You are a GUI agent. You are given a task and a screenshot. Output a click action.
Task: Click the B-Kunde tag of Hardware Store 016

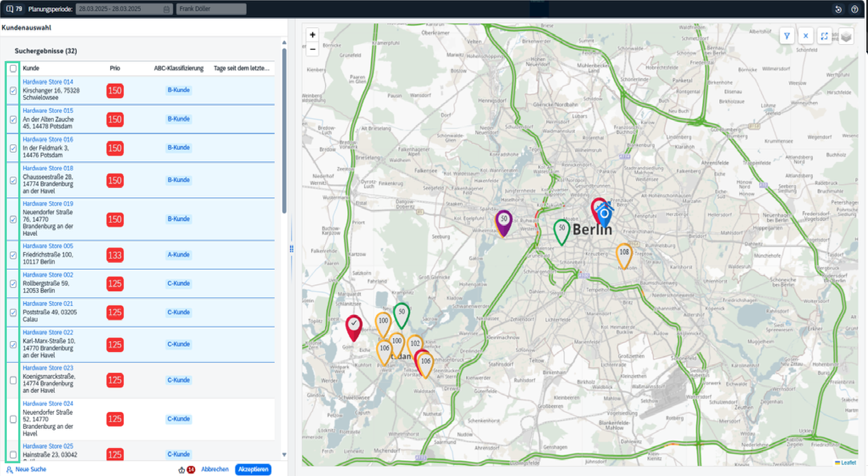click(179, 148)
